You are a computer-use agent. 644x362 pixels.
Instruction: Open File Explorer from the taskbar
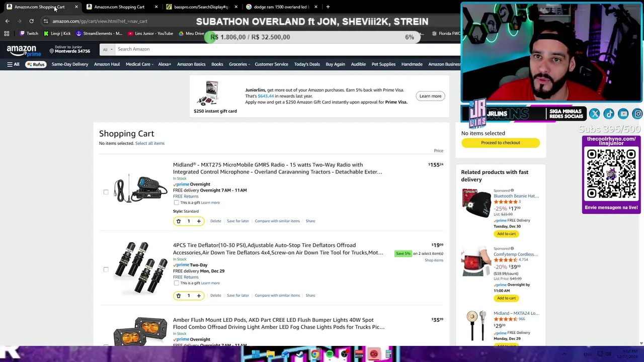tap(270, 354)
